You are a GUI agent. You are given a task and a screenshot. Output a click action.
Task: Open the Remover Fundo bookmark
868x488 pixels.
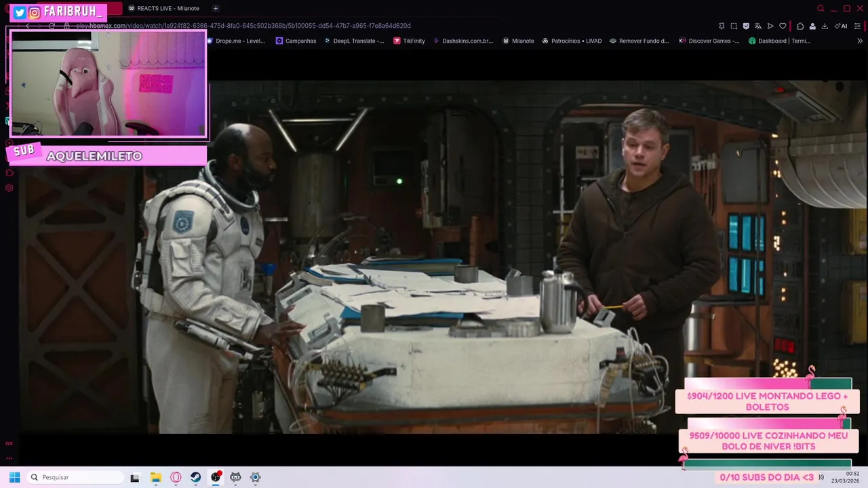coord(639,41)
